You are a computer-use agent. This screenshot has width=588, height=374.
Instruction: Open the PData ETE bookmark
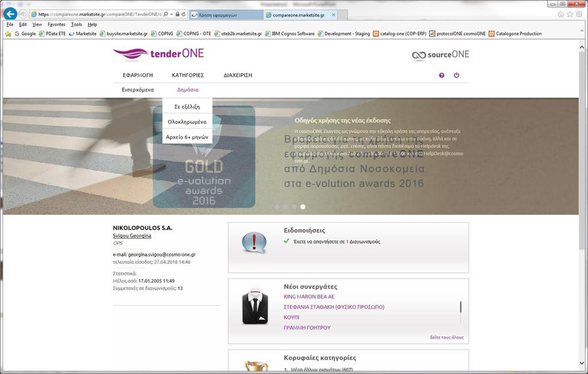52,34
